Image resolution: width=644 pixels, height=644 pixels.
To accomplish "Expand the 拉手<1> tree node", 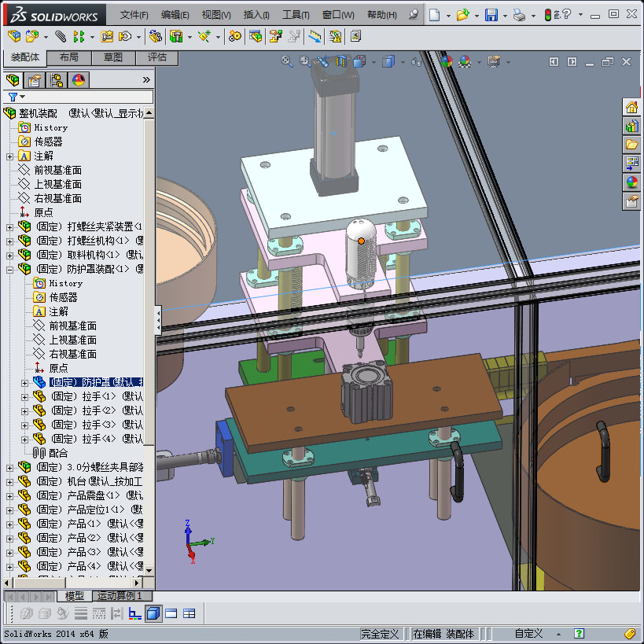I will [x=24, y=397].
